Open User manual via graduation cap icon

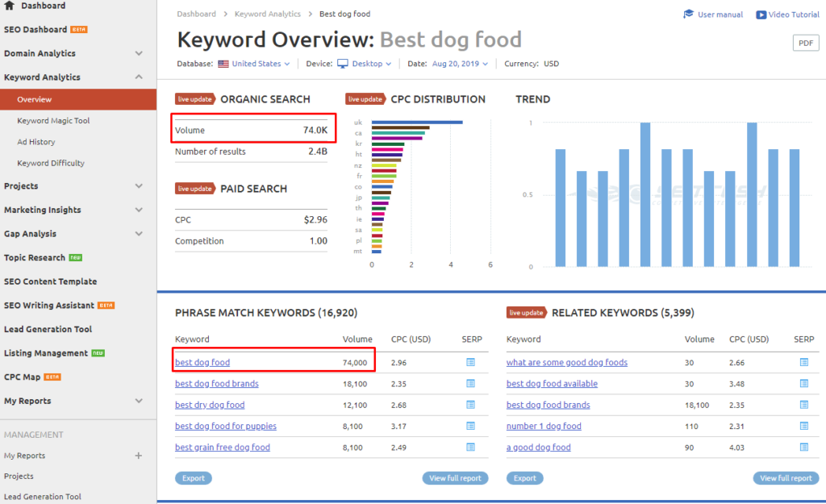(x=688, y=15)
